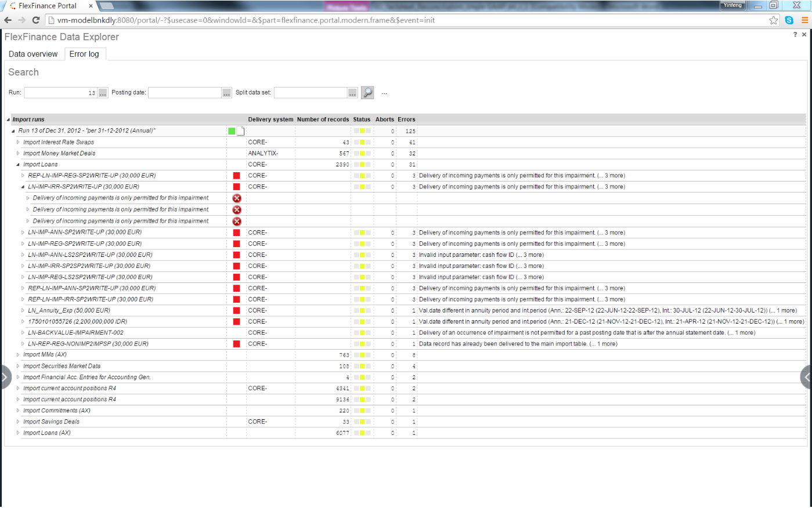812x508 pixels.
Task: Click the more options ellipsis beside search
Action: [384, 93]
